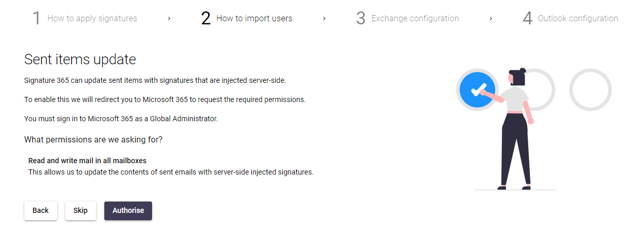Image resolution: width=644 pixels, height=244 pixels.
Task: Click the Authorise button
Action: [x=128, y=211]
